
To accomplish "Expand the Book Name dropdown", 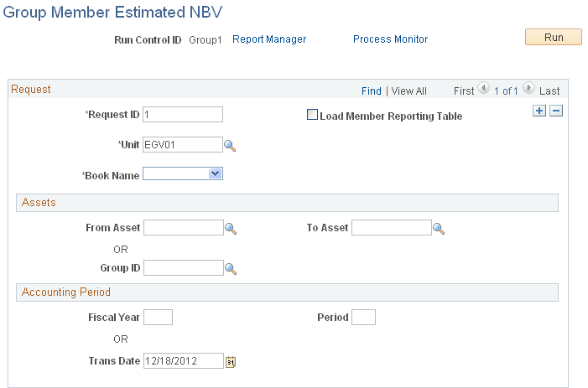I will (x=215, y=174).
